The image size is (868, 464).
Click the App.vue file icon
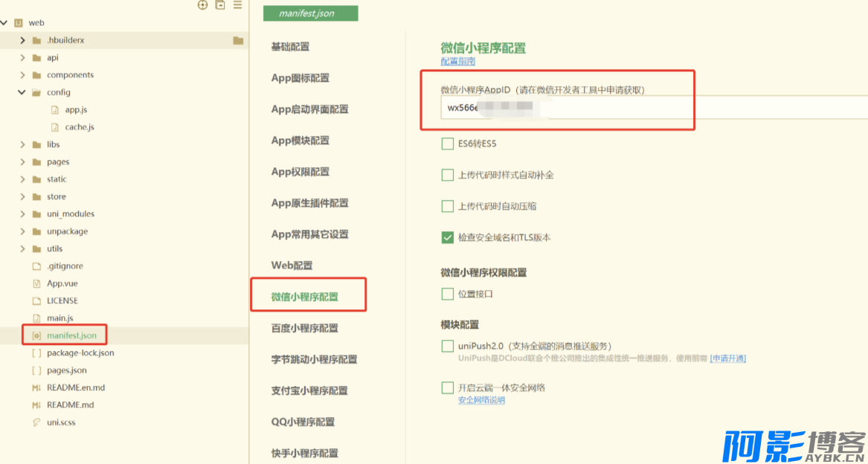36,283
